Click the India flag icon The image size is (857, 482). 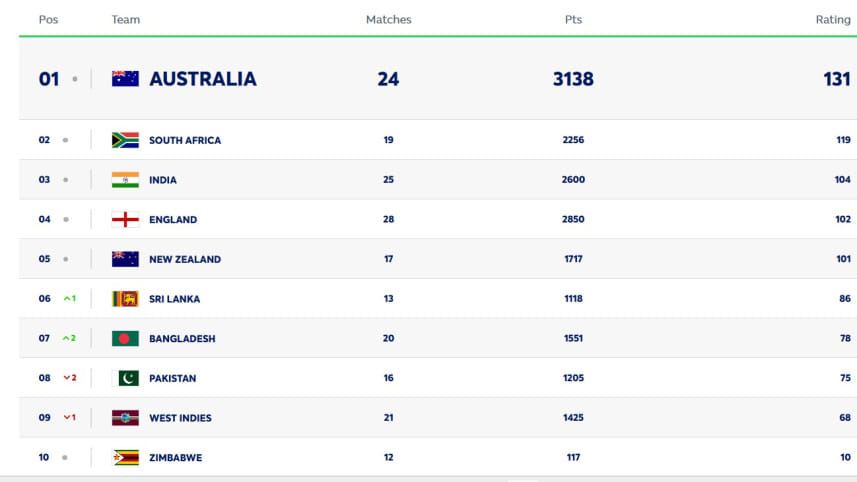coord(125,180)
